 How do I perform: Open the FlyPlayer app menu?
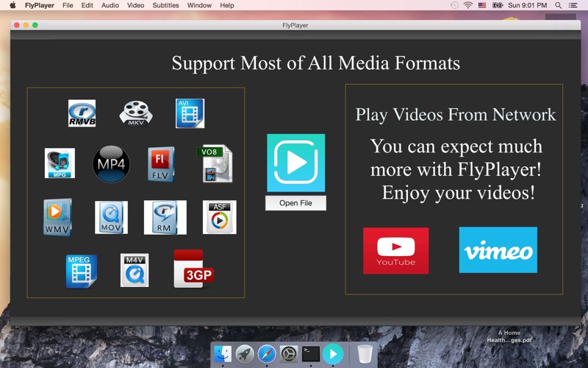(x=40, y=5)
